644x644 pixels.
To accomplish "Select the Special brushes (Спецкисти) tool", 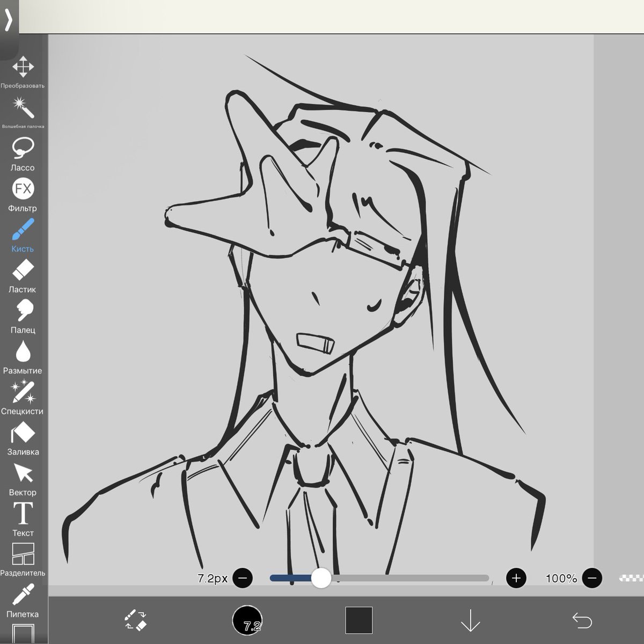I will 23,398.
